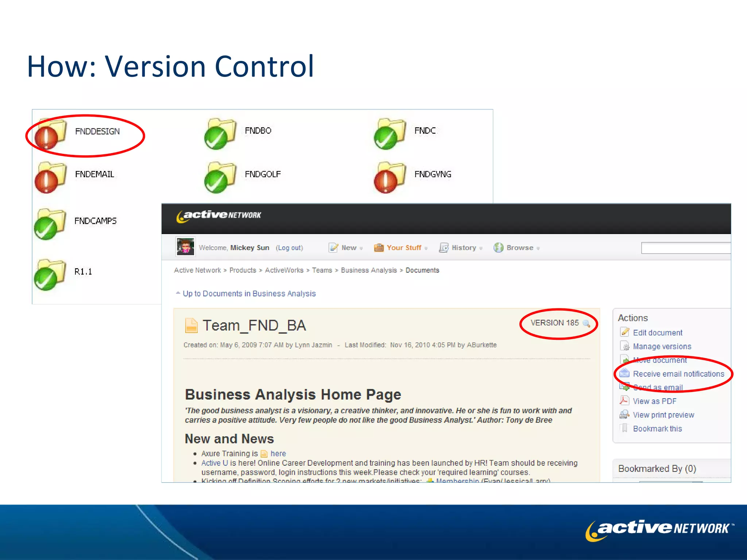Click Send as email link
Viewport: 747px width, 560px height.
click(x=658, y=388)
